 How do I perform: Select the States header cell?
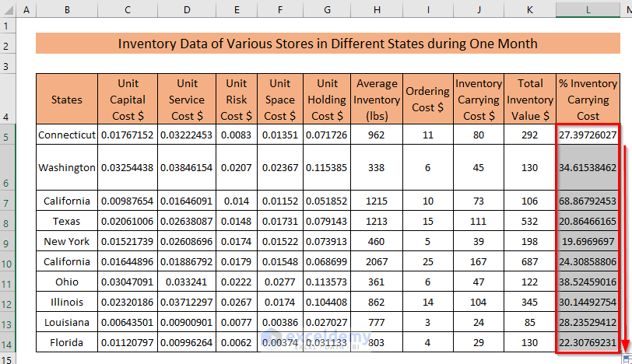pos(67,99)
